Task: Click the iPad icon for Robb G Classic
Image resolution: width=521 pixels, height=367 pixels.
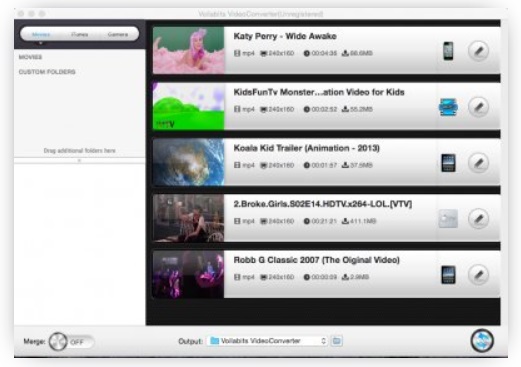Action: point(448,275)
